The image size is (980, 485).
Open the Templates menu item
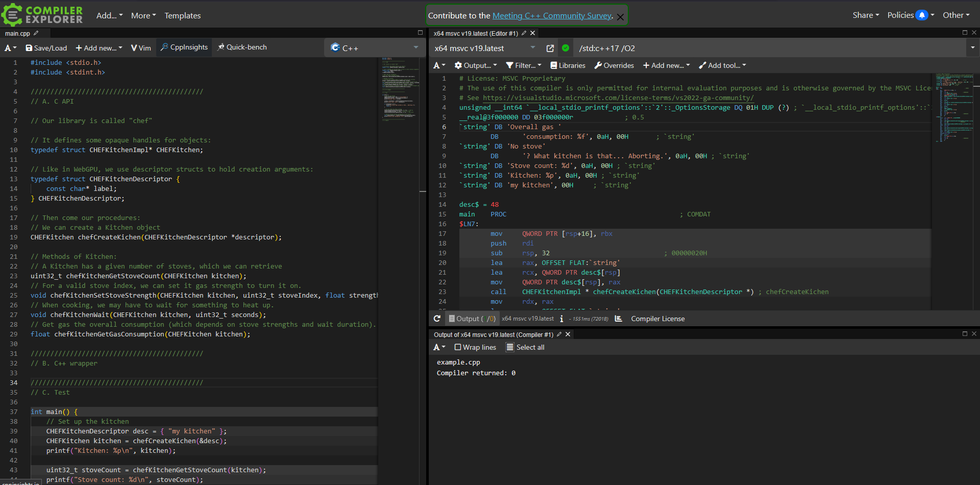point(182,15)
